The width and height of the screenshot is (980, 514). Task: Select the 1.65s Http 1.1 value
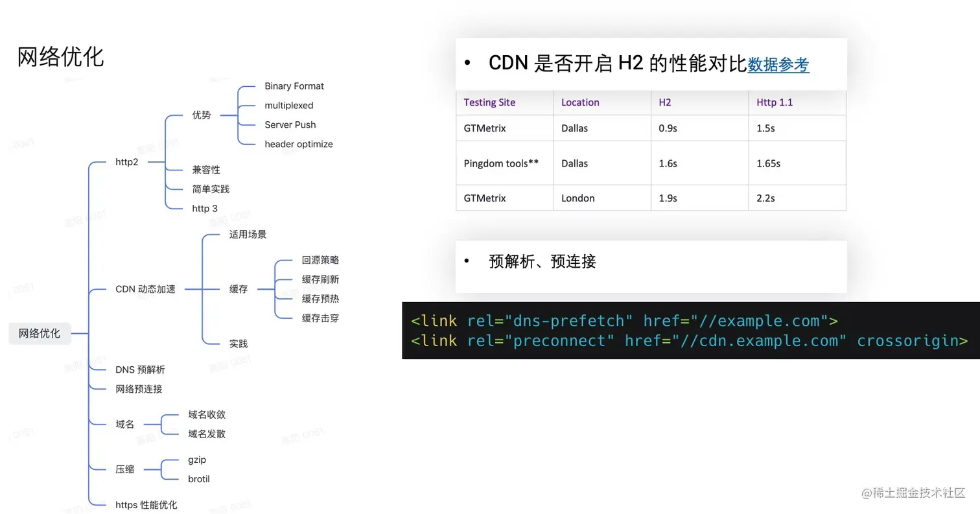click(768, 163)
